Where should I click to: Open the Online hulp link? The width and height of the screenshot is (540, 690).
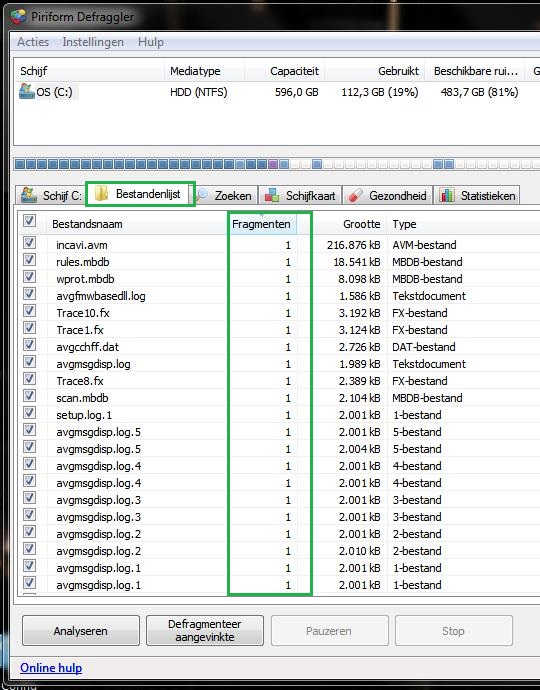pyautogui.click(x=51, y=668)
